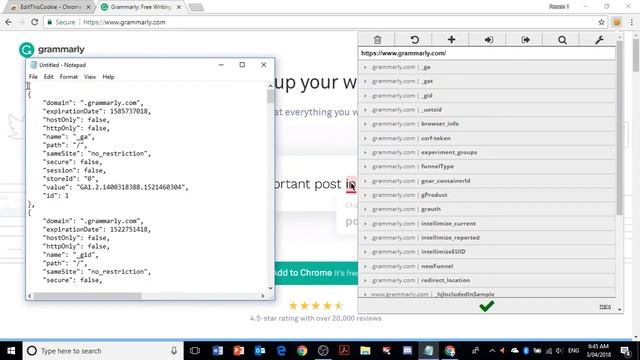Click the browser back arrow
Image resolution: width=640 pixels, height=360 pixels.
[x=9, y=22]
